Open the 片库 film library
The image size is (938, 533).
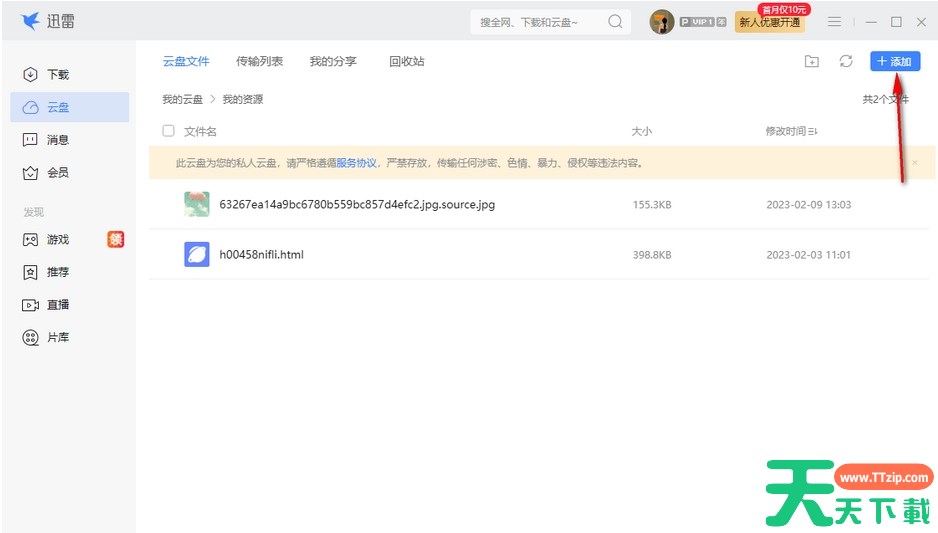[x=57, y=338]
